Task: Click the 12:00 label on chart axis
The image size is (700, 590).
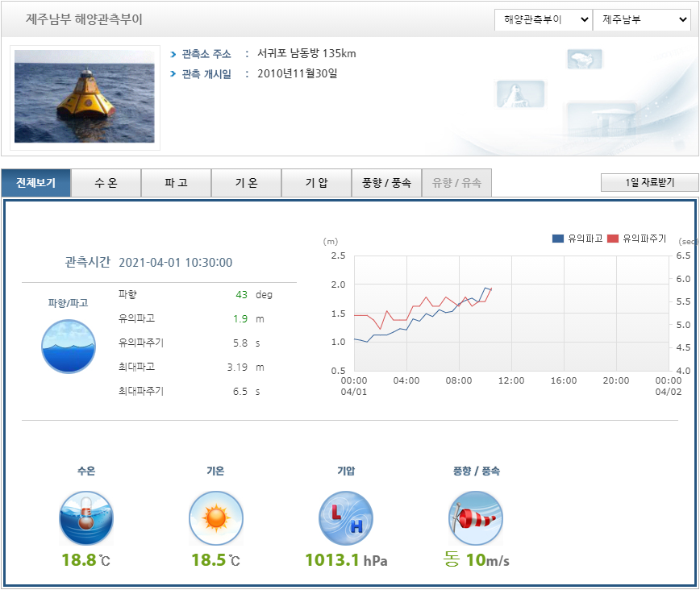Action: pyautogui.click(x=511, y=380)
